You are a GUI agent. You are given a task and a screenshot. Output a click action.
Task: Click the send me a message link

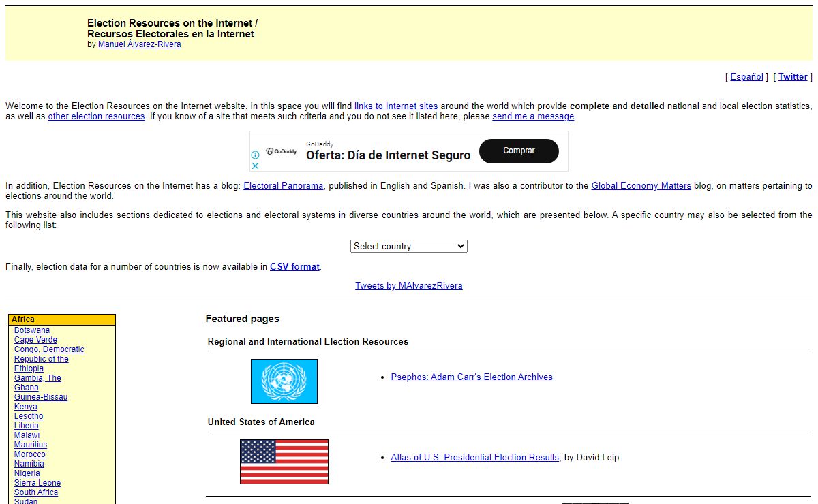533,116
